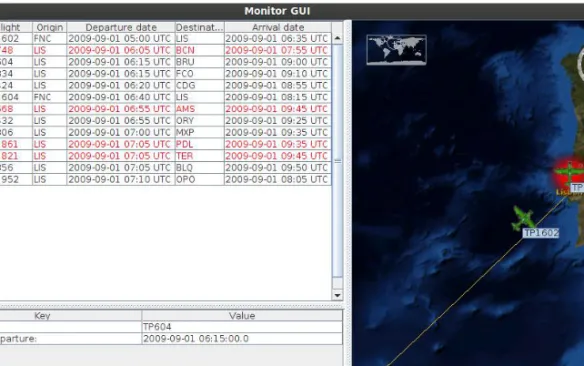Select the row with destination MXP
Screen dimensions: 584x366
coord(165,132)
